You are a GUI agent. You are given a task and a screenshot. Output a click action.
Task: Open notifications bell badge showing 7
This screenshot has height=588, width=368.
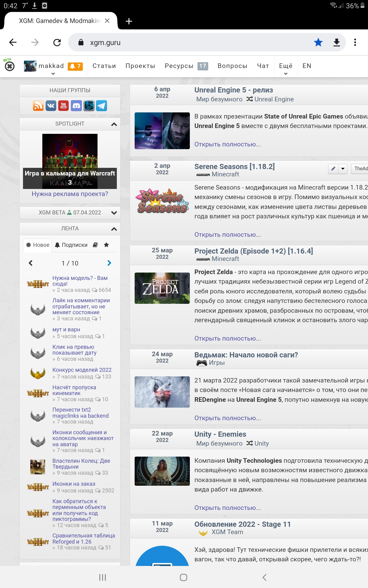pyautogui.click(x=75, y=66)
